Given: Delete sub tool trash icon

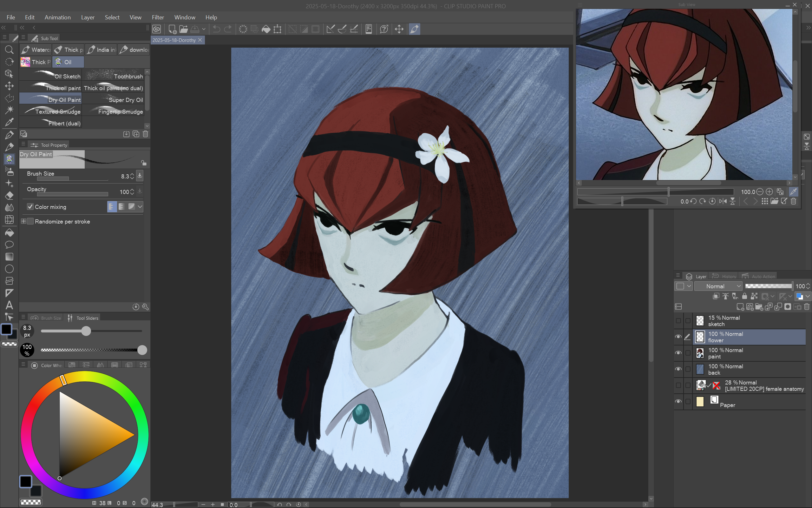Looking at the screenshot, I should pos(146,134).
